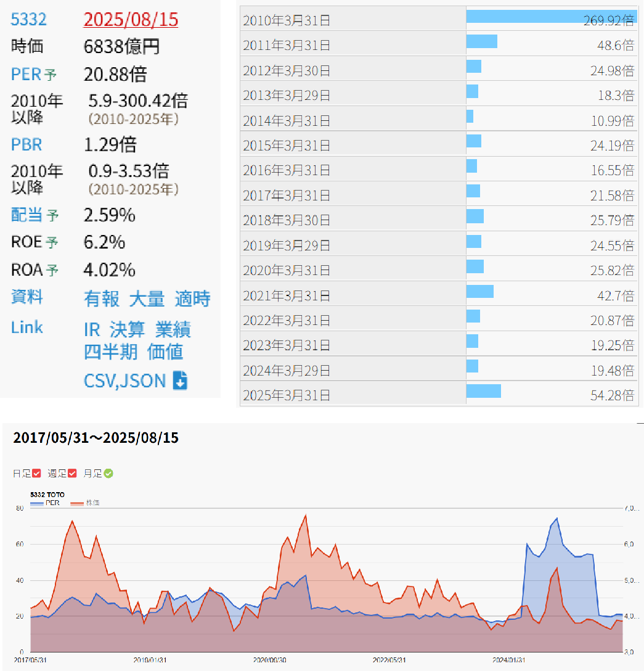Open the 適時 timely disclosure link
Viewport: 644px width, 671px height.
(192, 299)
